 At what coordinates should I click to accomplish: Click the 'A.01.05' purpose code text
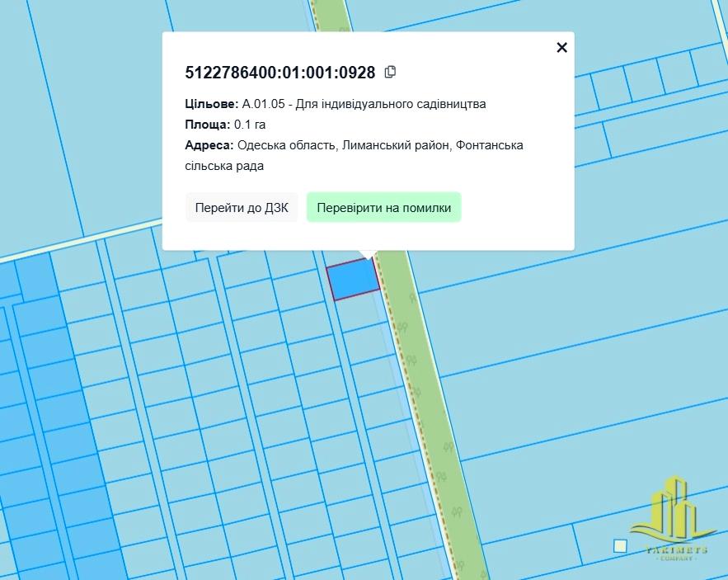point(262,105)
